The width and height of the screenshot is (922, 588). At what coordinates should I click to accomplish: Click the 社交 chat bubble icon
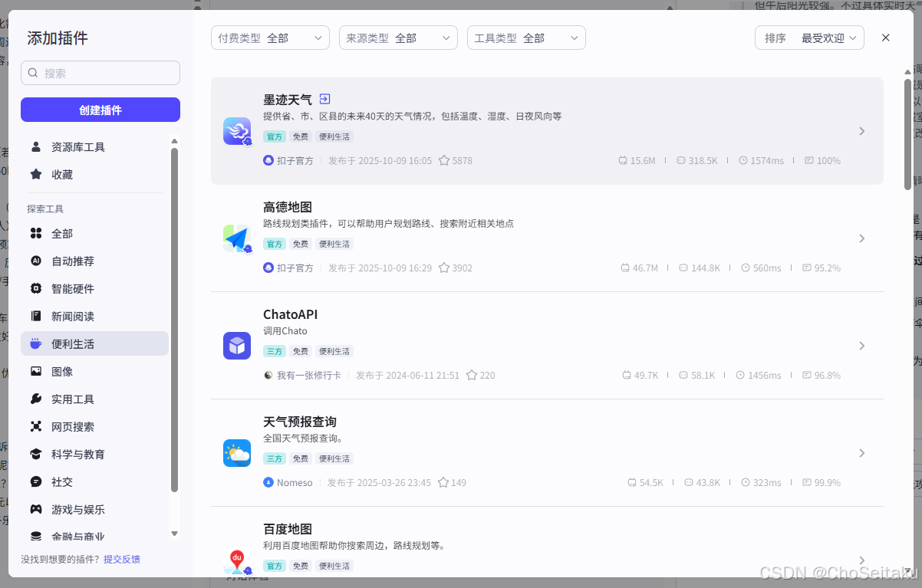pyautogui.click(x=36, y=482)
